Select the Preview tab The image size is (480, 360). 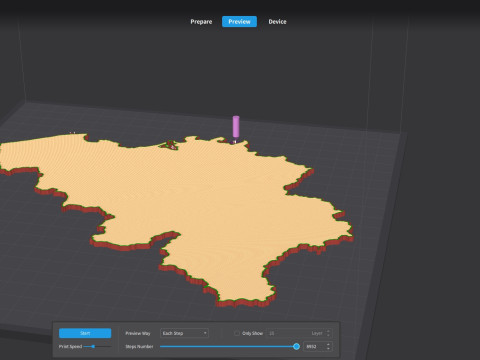pos(239,22)
